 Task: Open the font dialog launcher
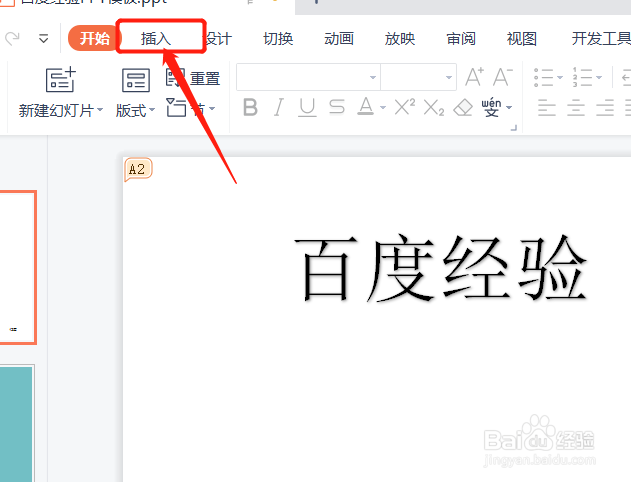click(513, 128)
